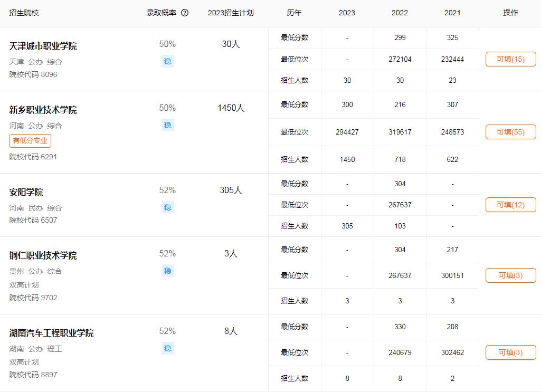
Task: Click the 历年 column header
Action: pos(295,13)
